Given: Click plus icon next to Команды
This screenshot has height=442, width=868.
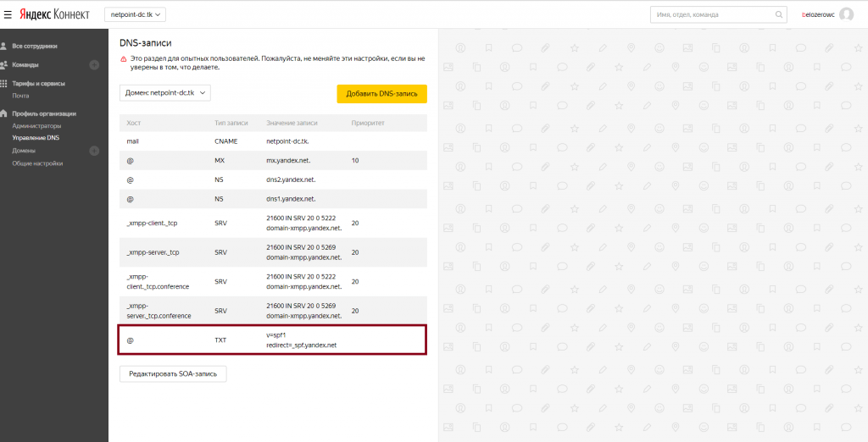Looking at the screenshot, I should point(94,64).
